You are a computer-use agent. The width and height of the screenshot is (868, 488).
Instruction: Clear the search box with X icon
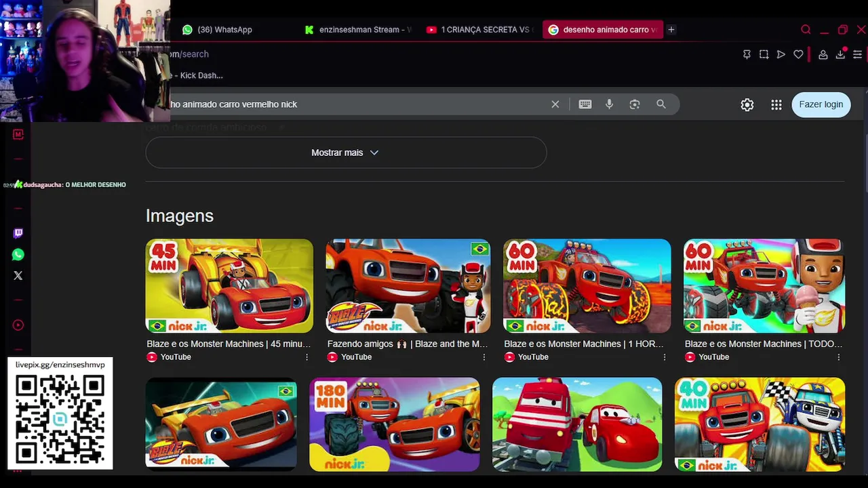(x=555, y=104)
